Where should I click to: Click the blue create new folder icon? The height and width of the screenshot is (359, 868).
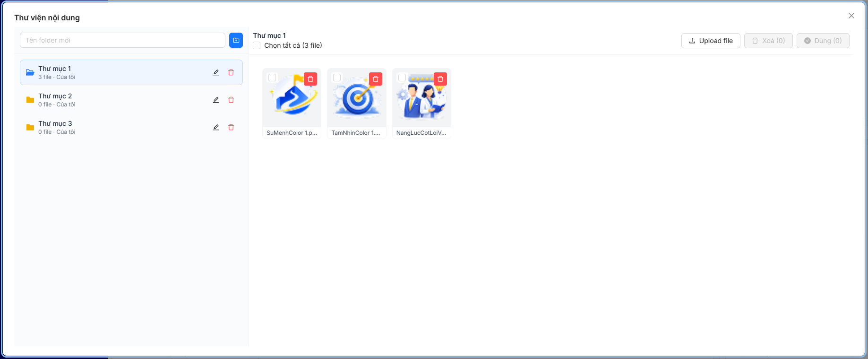click(x=236, y=40)
